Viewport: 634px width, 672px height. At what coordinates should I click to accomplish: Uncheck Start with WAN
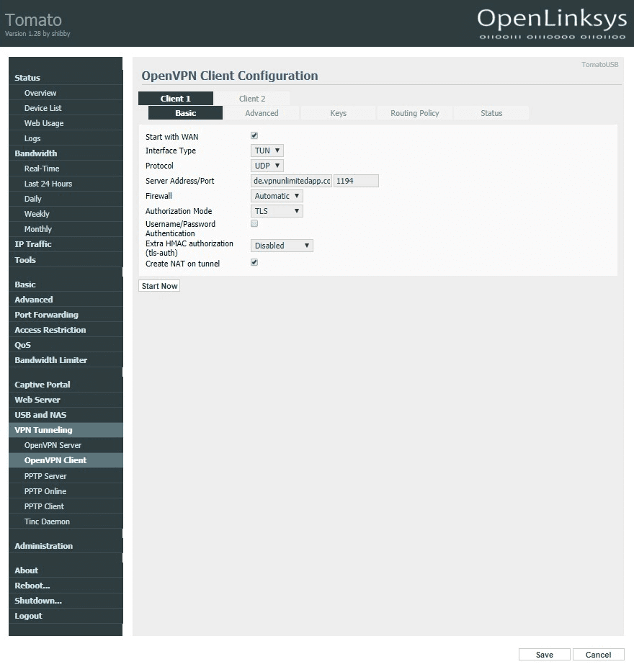254,135
